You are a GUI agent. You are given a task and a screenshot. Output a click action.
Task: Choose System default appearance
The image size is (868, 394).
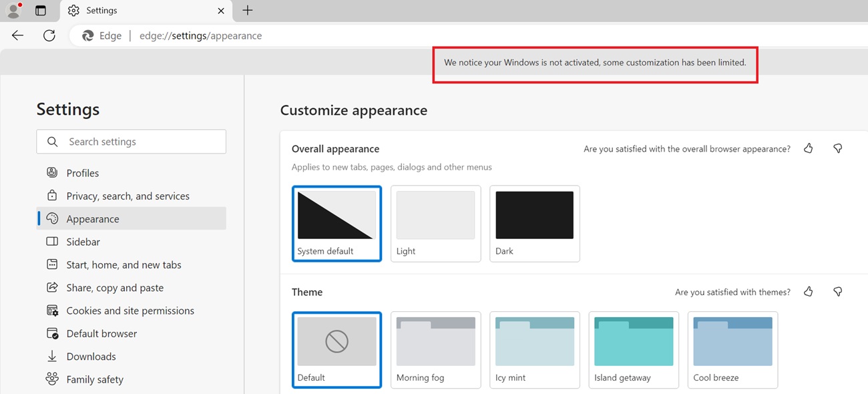337,223
